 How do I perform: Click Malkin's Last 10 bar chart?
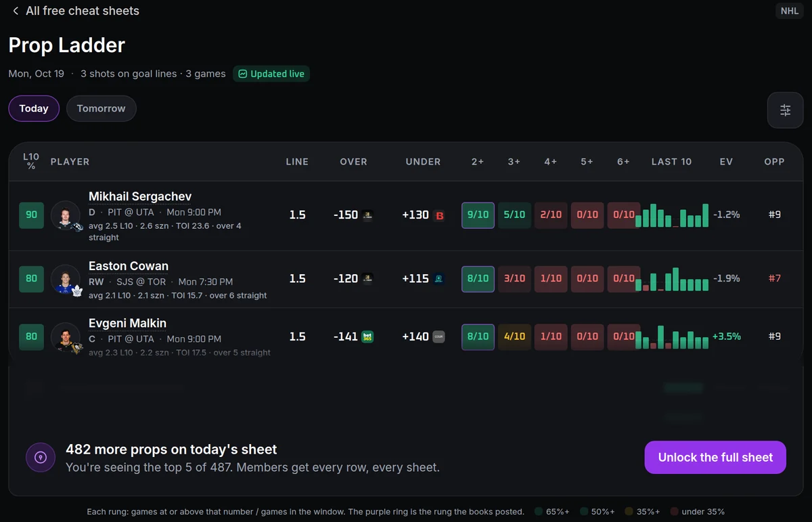click(672, 337)
